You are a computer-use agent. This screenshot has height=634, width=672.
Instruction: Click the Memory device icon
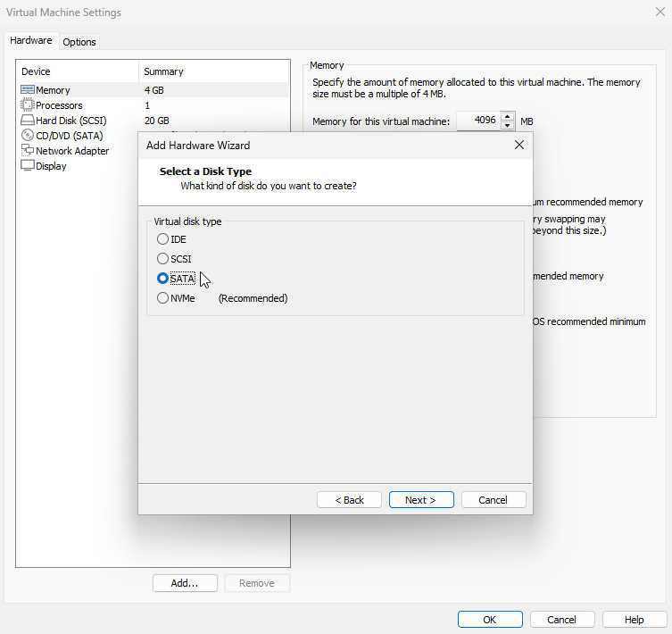(28, 90)
